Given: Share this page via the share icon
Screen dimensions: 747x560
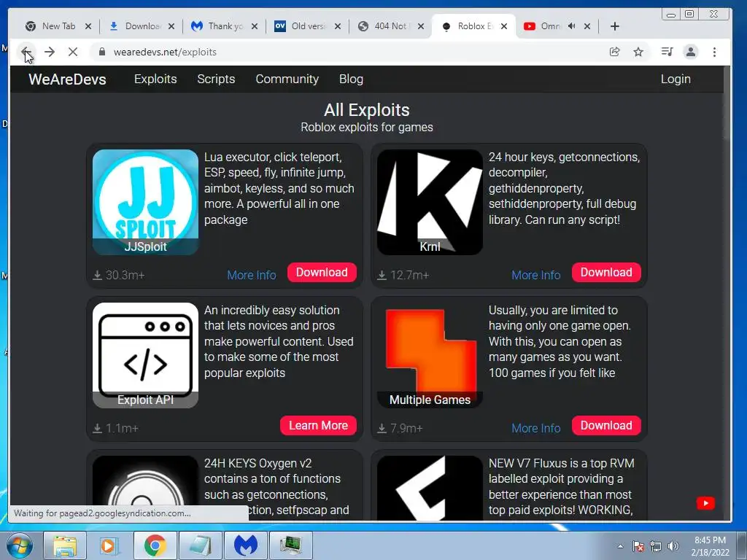Looking at the screenshot, I should (614, 52).
